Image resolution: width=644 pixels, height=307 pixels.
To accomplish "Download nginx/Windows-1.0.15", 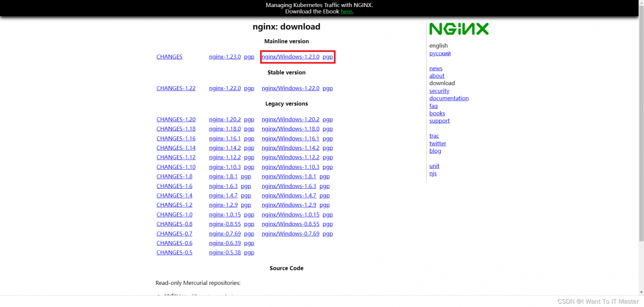I will (290, 214).
